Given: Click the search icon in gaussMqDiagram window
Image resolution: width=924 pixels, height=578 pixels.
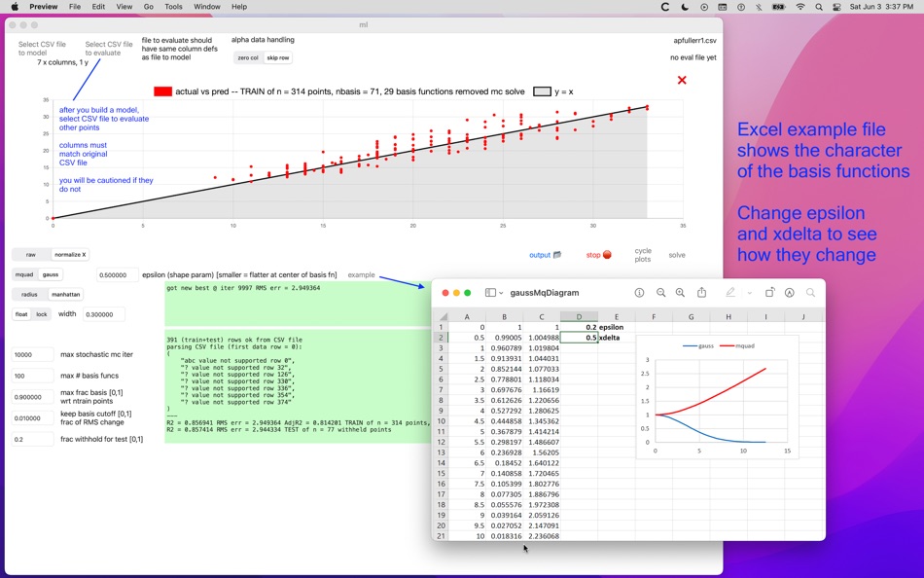Looking at the screenshot, I should (x=811, y=293).
